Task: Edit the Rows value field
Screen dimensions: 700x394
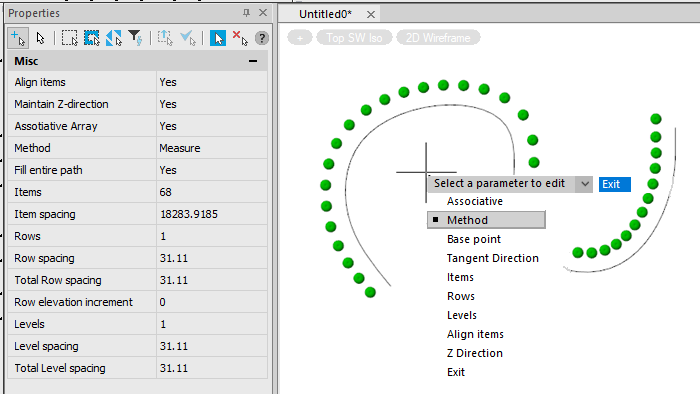Action: tap(212, 236)
